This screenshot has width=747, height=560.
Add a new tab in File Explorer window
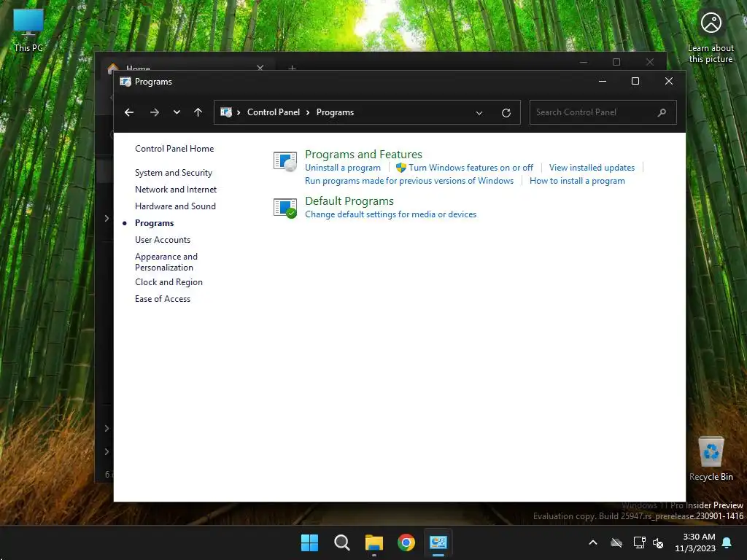click(x=292, y=68)
